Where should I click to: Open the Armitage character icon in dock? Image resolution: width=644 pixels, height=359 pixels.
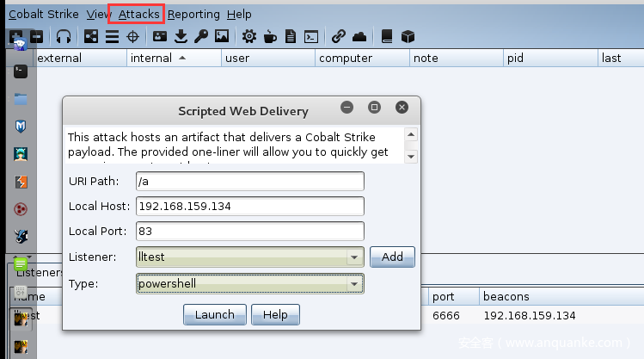click(x=21, y=154)
